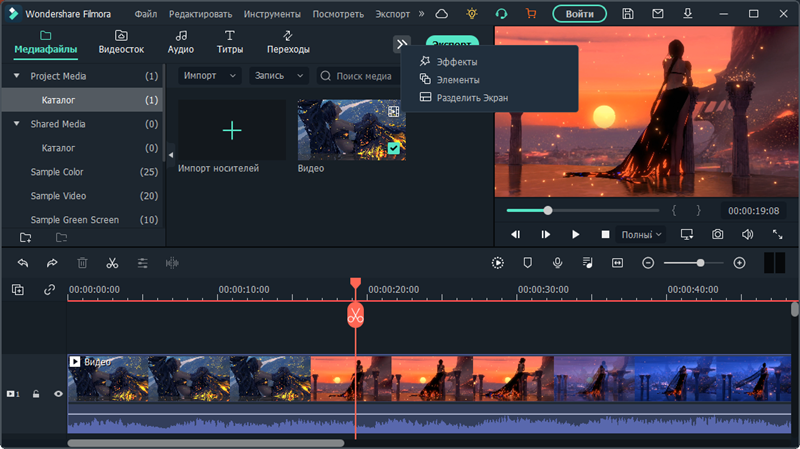800x449 pixels.
Task: Open the cloud storage icon
Action: (442, 14)
